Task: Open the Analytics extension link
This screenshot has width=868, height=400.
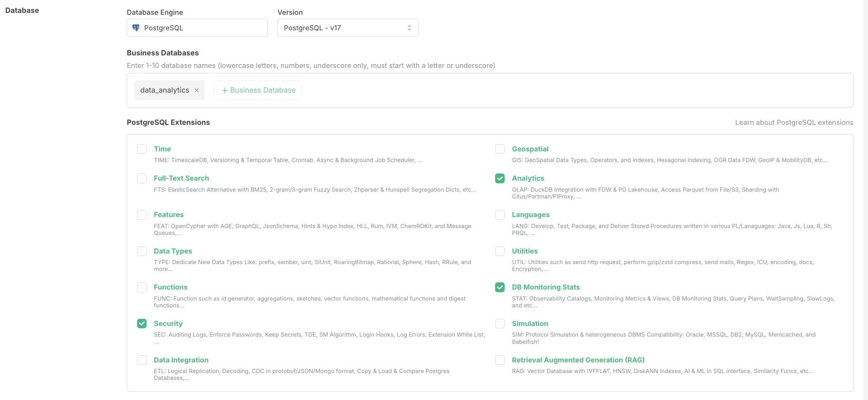Action: click(528, 178)
